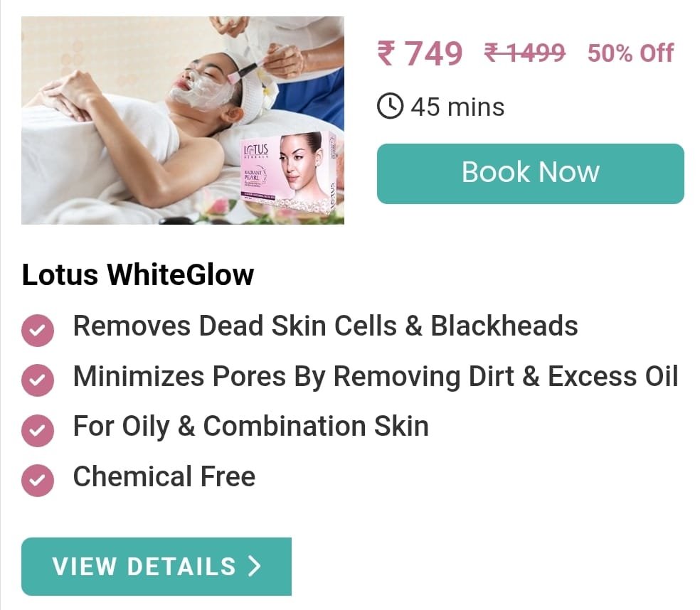Screen dimensions: 700x610
Task: Open View Details for Lotus WhiteGlow
Action: [x=157, y=566]
